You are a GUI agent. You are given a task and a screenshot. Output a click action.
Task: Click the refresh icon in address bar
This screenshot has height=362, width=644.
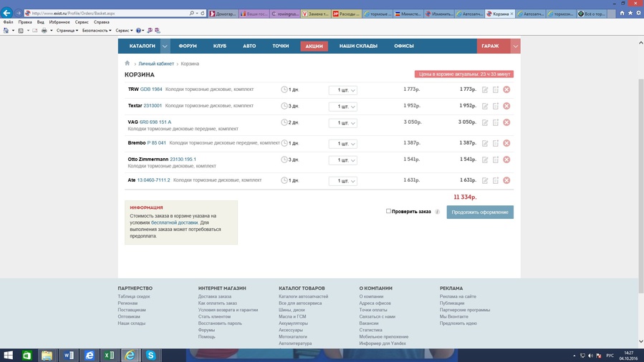click(203, 13)
